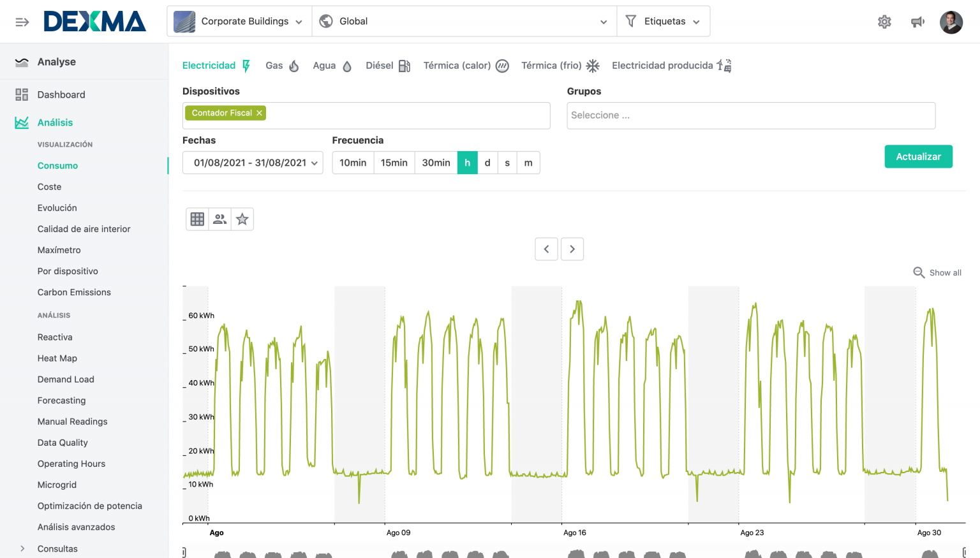Viewport: 980px width, 558px height.
Task: Open Heat Map in sidebar
Action: tap(57, 358)
